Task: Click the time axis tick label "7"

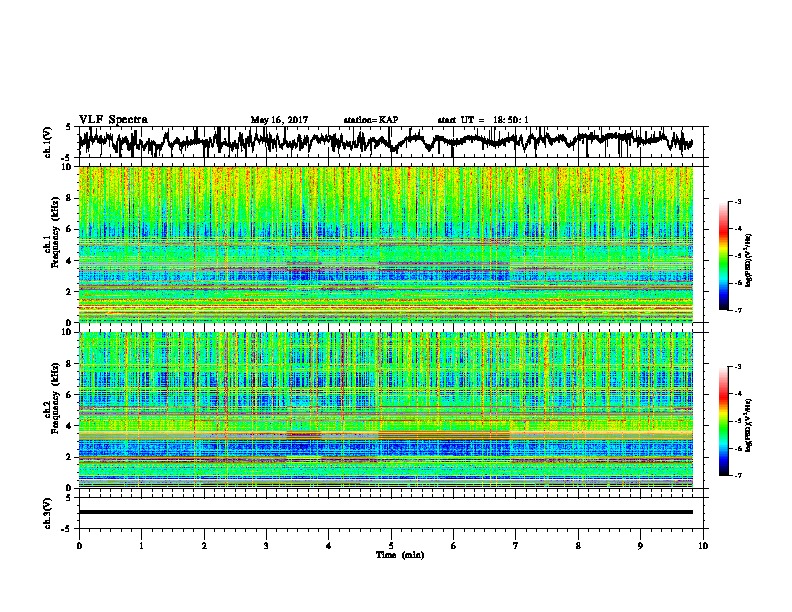Action: coord(516,546)
